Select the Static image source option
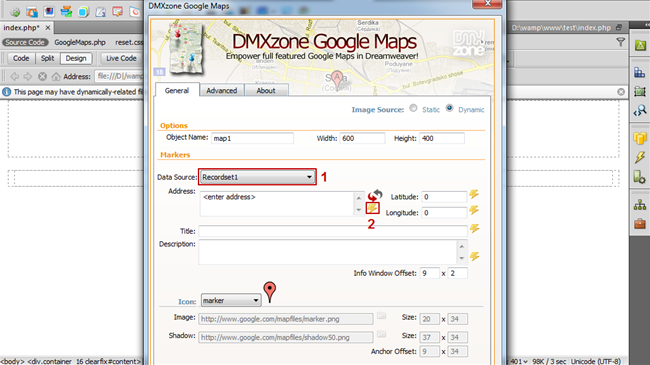650x365 pixels. (413, 108)
